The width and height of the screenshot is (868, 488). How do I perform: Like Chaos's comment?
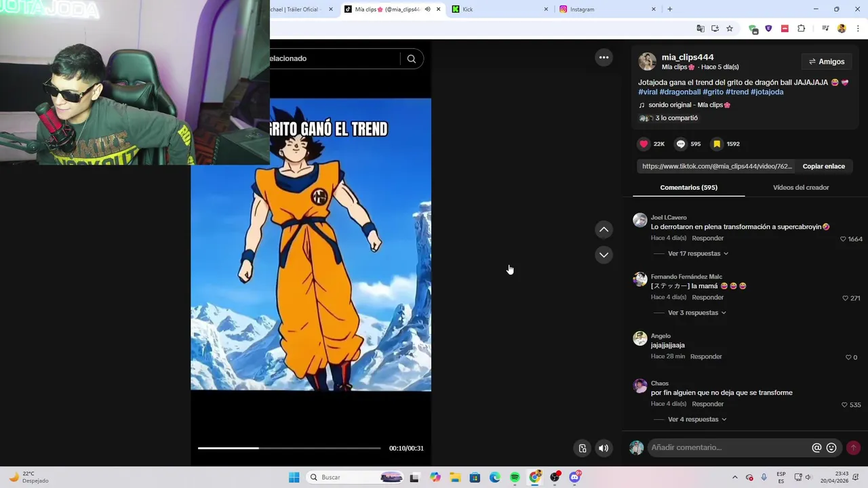click(x=844, y=405)
